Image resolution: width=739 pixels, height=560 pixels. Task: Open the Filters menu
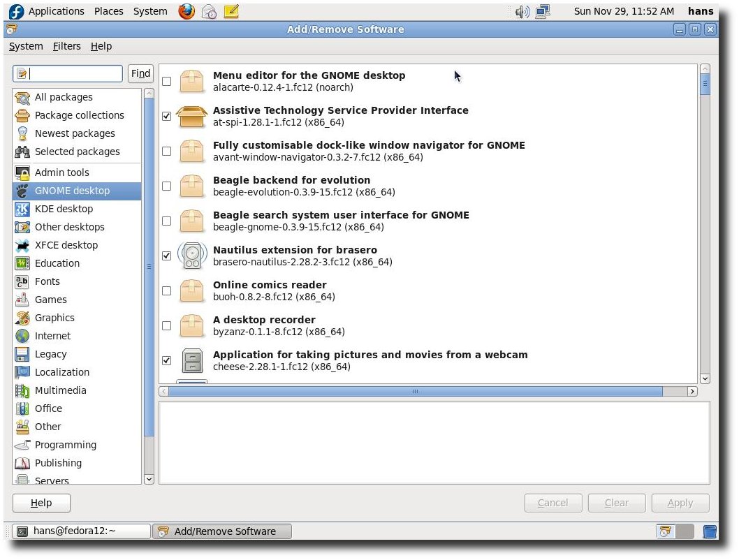pyautogui.click(x=66, y=46)
